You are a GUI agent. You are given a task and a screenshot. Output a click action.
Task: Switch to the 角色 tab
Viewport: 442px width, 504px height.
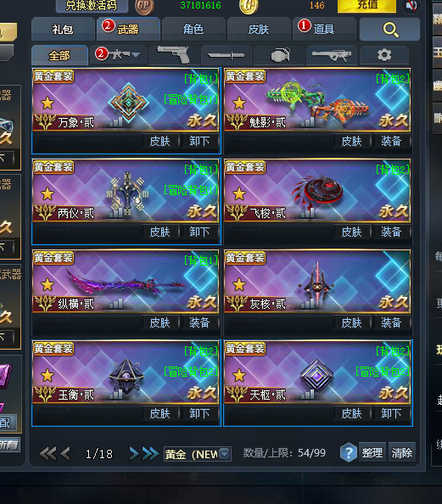tap(193, 30)
